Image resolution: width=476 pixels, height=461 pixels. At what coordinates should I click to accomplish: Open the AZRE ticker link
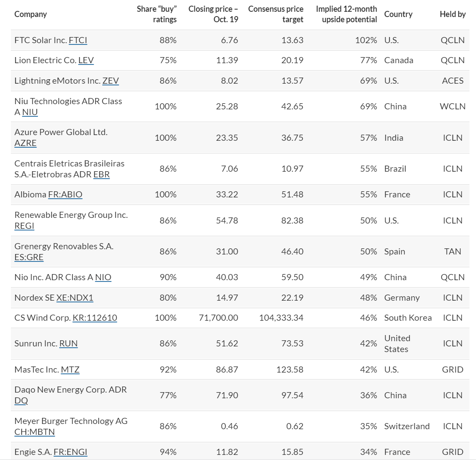pos(26,143)
